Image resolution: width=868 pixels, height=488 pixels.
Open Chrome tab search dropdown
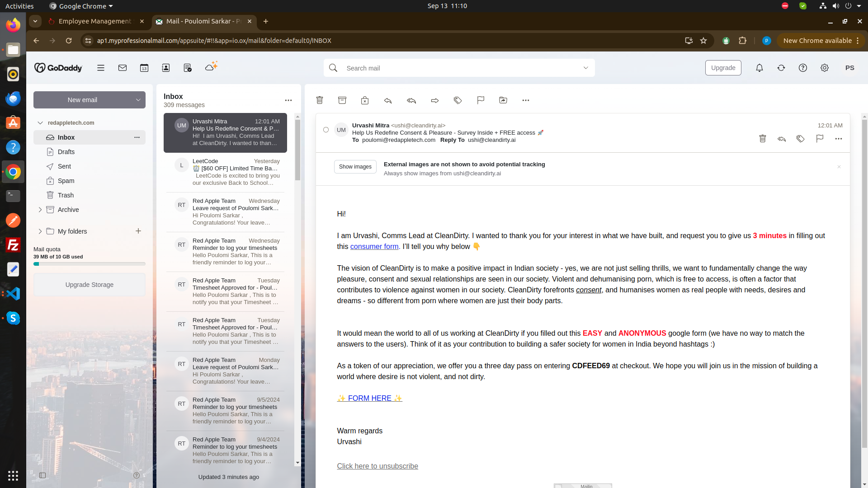point(35,21)
